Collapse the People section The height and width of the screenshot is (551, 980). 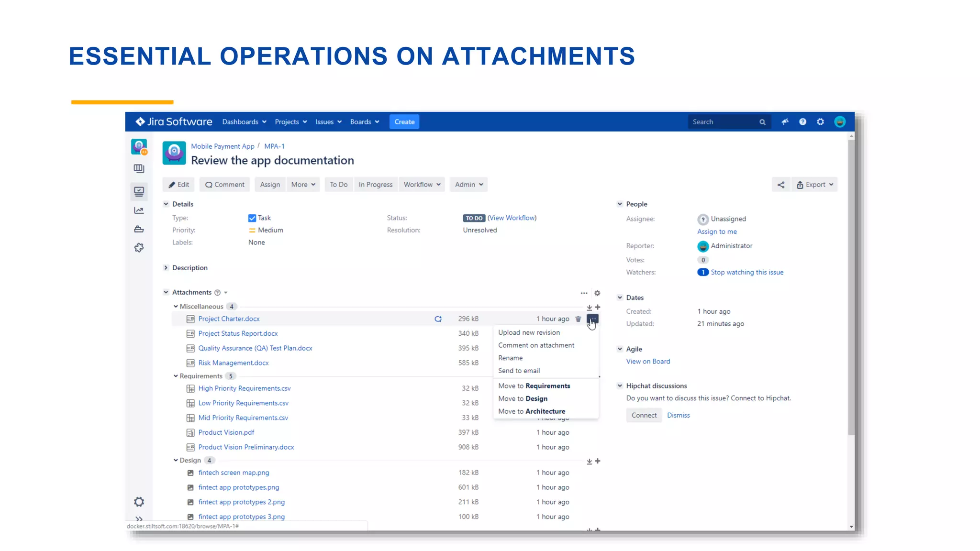[620, 204]
